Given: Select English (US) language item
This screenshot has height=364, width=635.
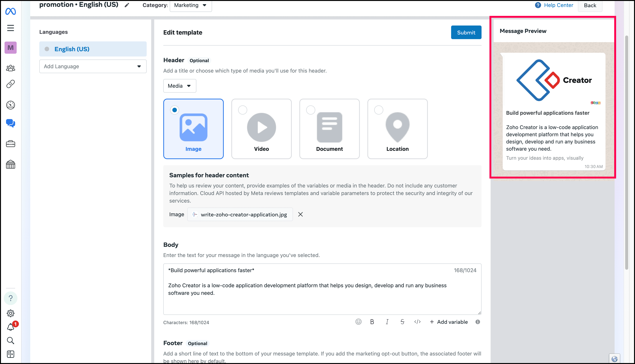Looking at the screenshot, I should (93, 49).
